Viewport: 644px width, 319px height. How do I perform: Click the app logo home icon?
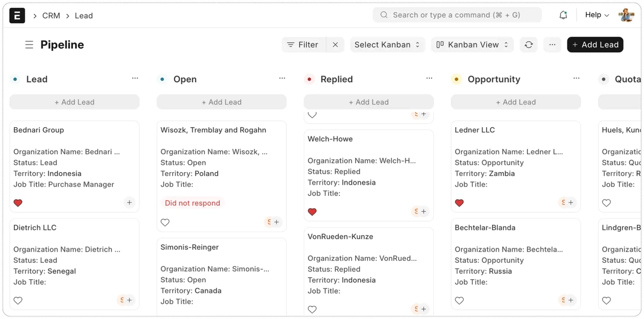(x=17, y=15)
